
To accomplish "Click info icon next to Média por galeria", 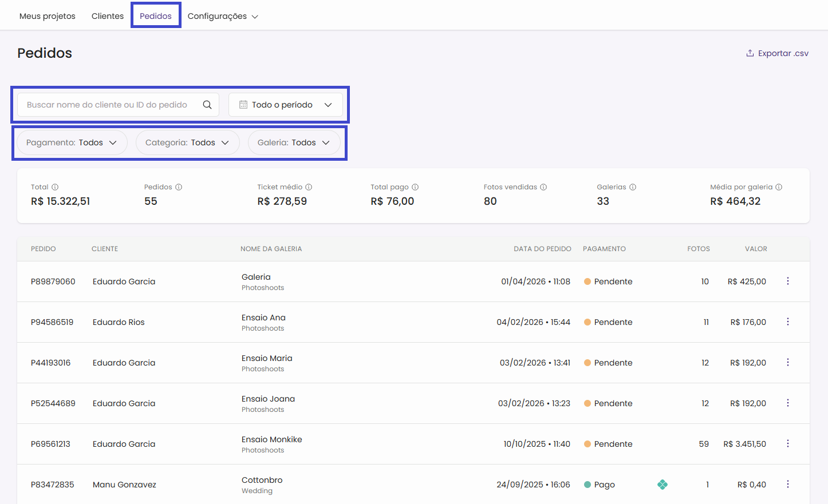I will [x=779, y=187].
